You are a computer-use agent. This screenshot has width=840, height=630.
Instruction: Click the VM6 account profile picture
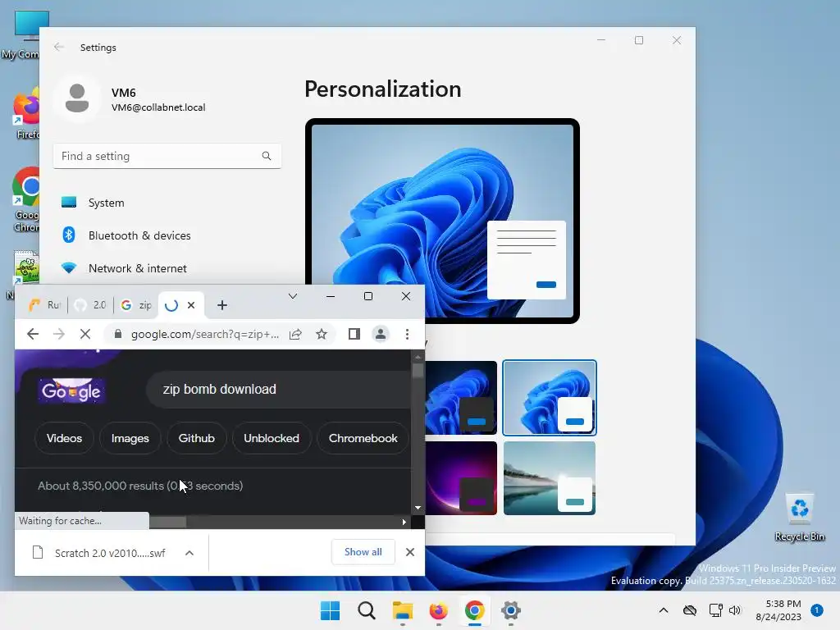tap(77, 98)
